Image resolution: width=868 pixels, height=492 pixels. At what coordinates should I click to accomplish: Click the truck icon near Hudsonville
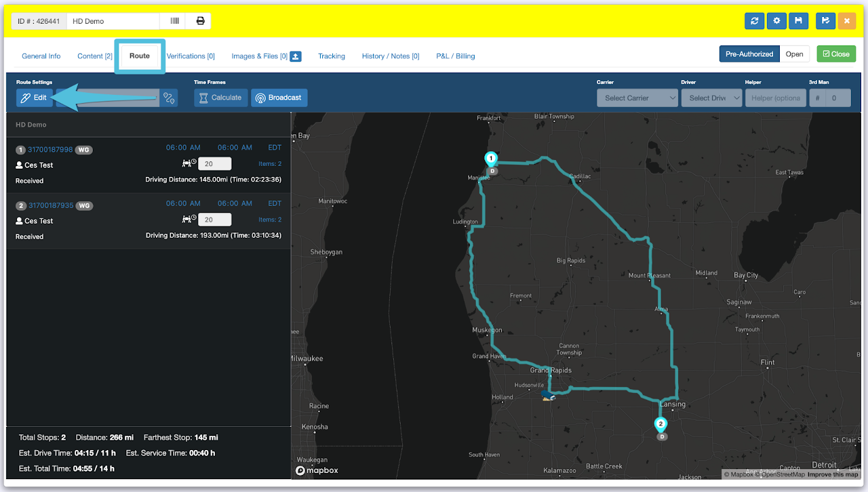pos(549,395)
